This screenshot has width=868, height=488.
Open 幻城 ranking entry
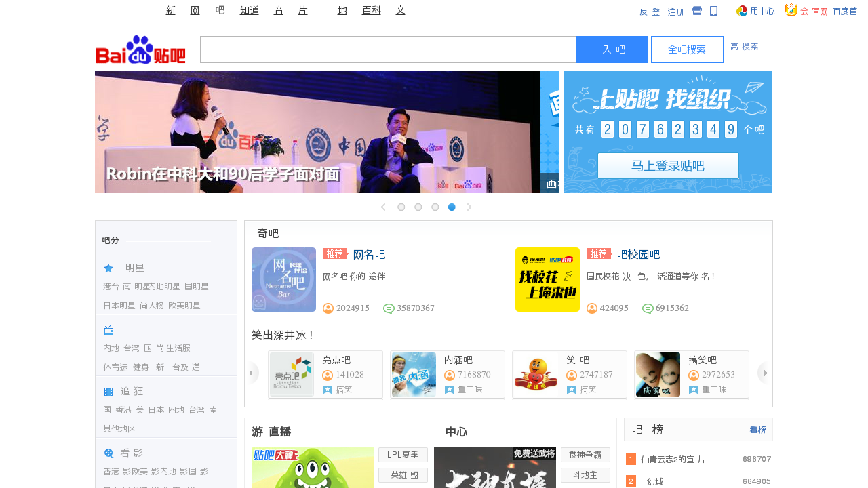[x=655, y=481]
